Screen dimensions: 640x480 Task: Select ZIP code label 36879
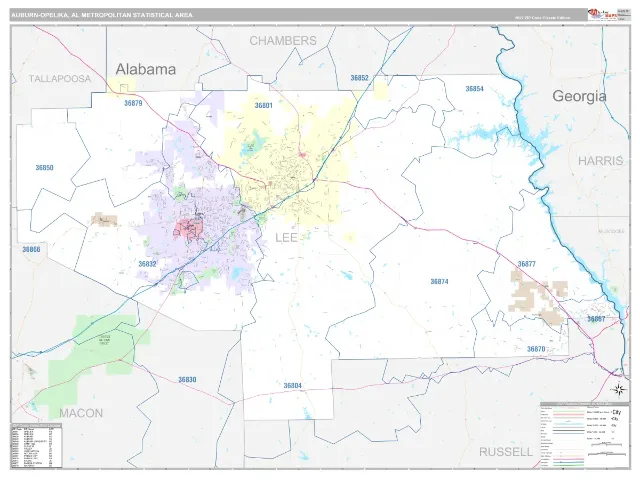tap(133, 103)
